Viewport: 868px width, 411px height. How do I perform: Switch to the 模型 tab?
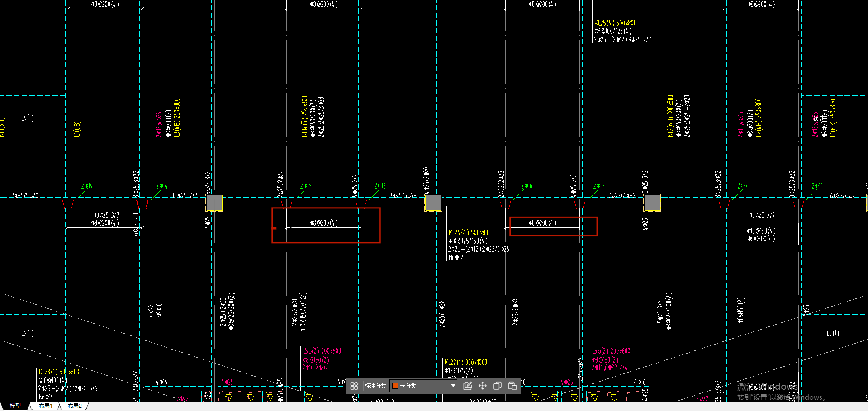[x=15, y=406]
